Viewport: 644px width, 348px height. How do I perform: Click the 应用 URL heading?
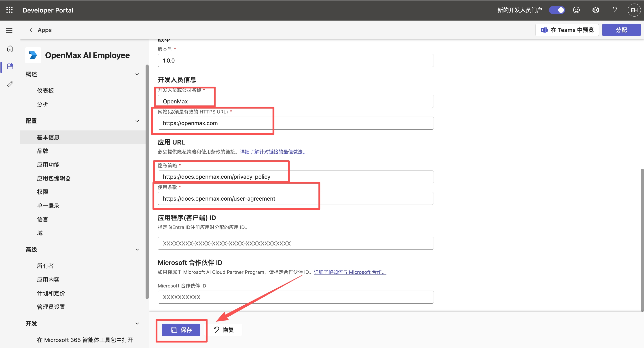pos(171,142)
